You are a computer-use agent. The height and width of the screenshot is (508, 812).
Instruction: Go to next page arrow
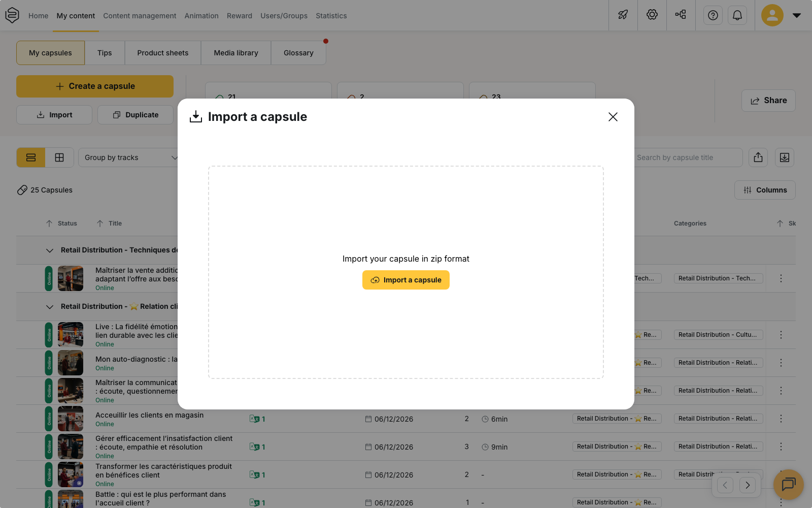coord(748,485)
